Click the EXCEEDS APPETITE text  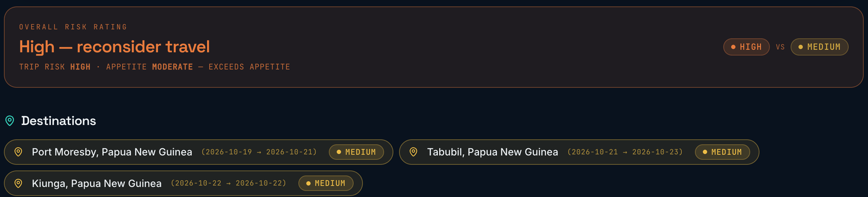tap(250, 67)
